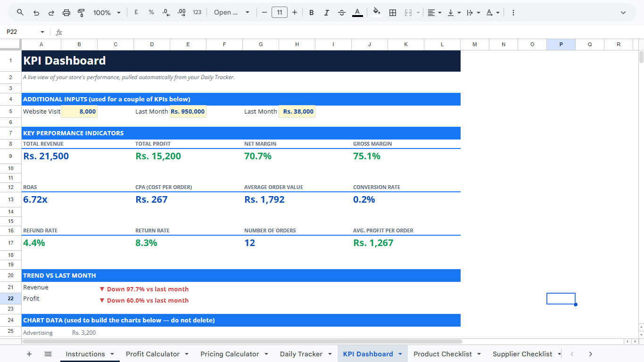
Task: Open the all sheets list icon
Action: point(48,354)
